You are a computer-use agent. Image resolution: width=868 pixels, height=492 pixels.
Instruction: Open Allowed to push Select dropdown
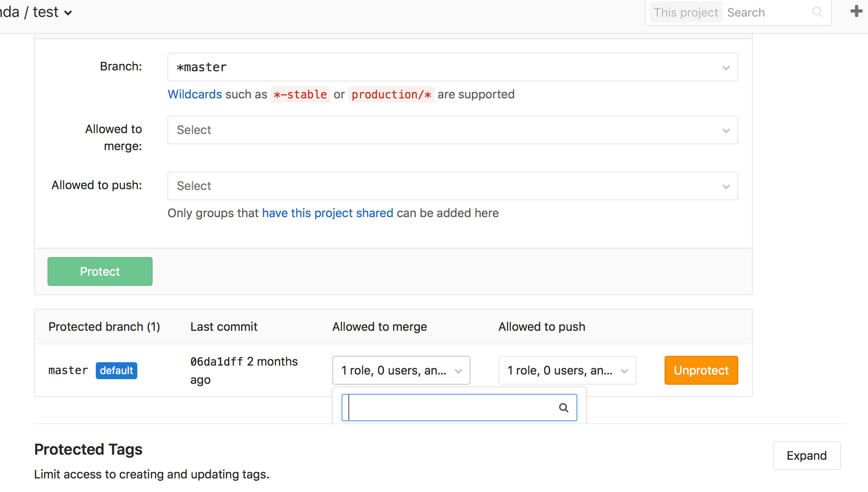[x=452, y=186]
